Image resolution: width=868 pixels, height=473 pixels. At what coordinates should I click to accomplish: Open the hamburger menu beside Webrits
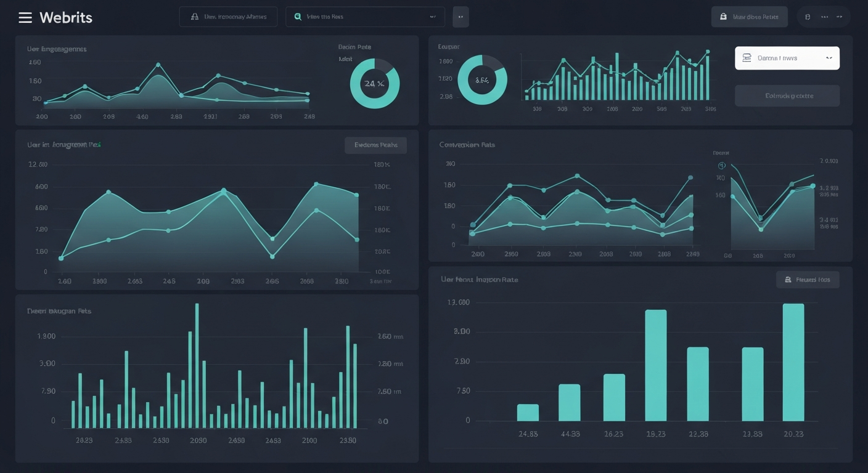coord(25,18)
